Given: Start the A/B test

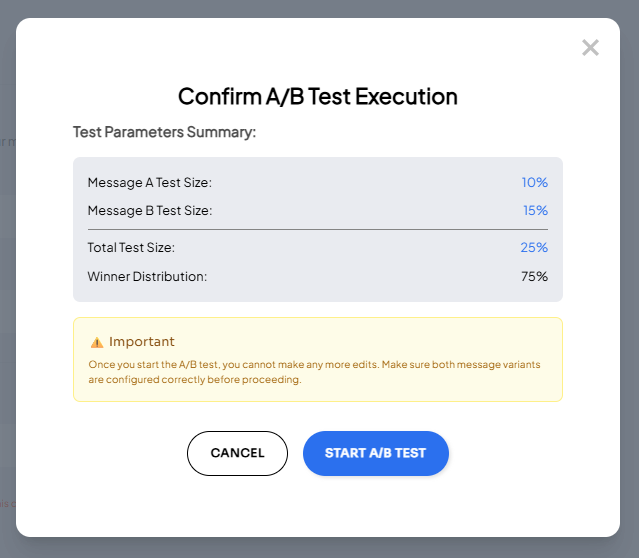Looking at the screenshot, I should point(375,453).
